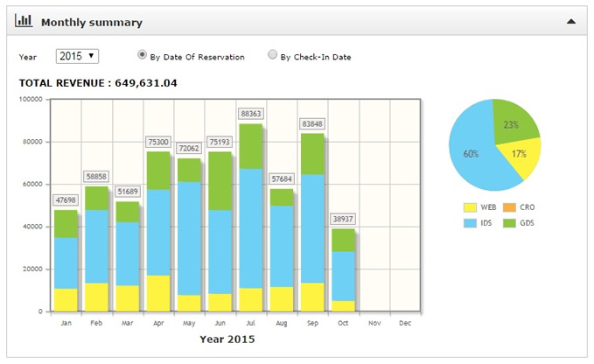594x364 pixels.
Task: Click the 72062 label above May bar
Action: 189,148
